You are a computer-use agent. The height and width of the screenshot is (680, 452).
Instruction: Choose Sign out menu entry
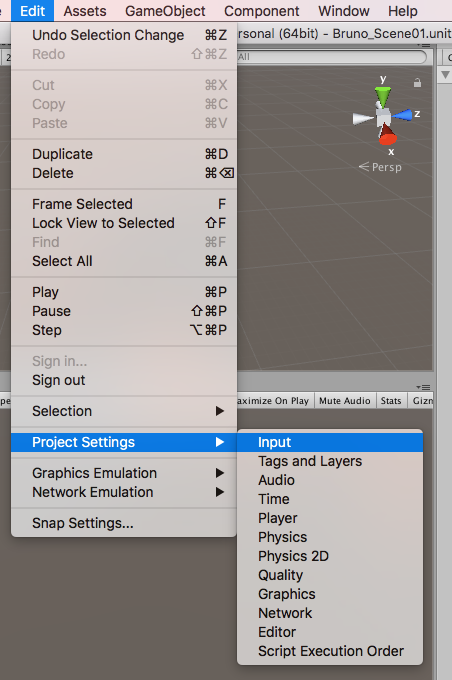coord(124,380)
